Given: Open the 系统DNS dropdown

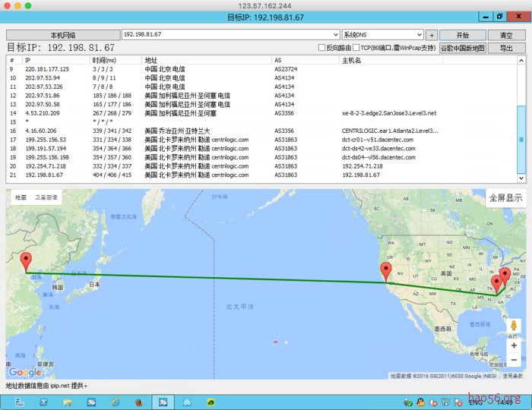Looking at the screenshot, I should point(419,35).
